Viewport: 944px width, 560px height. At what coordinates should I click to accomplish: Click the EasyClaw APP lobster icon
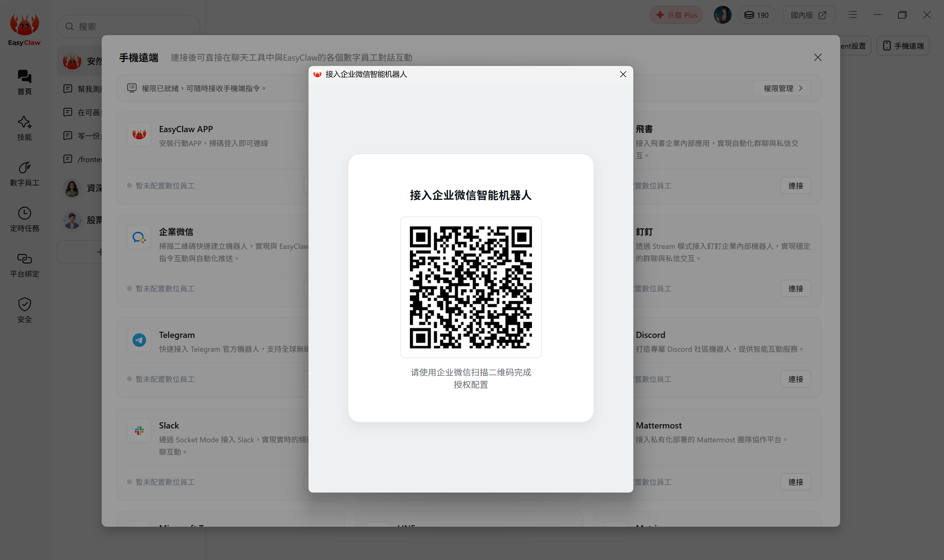(139, 134)
